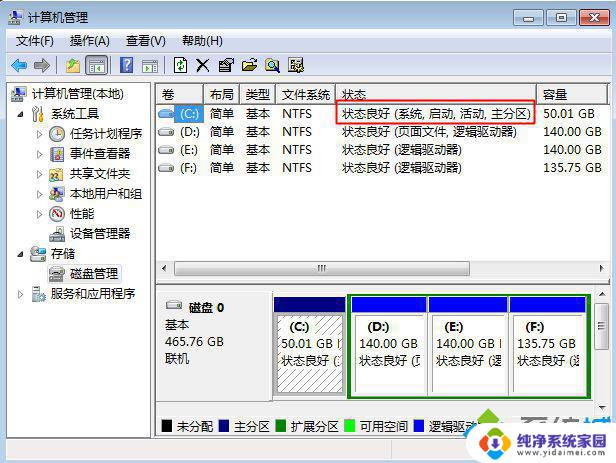Click the Back arrow toolbar icon
Viewport: 616px width, 463px height.
(x=19, y=65)
